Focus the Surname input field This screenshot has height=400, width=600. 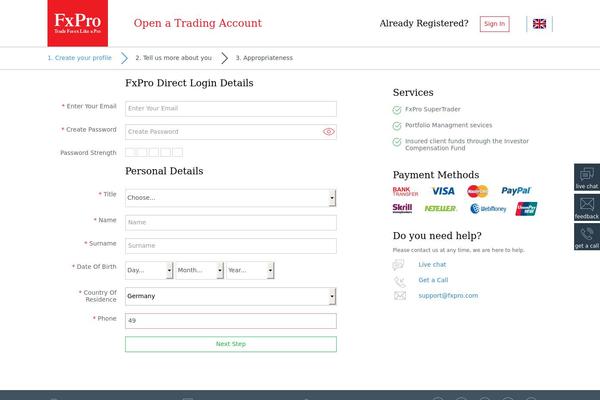231,246
